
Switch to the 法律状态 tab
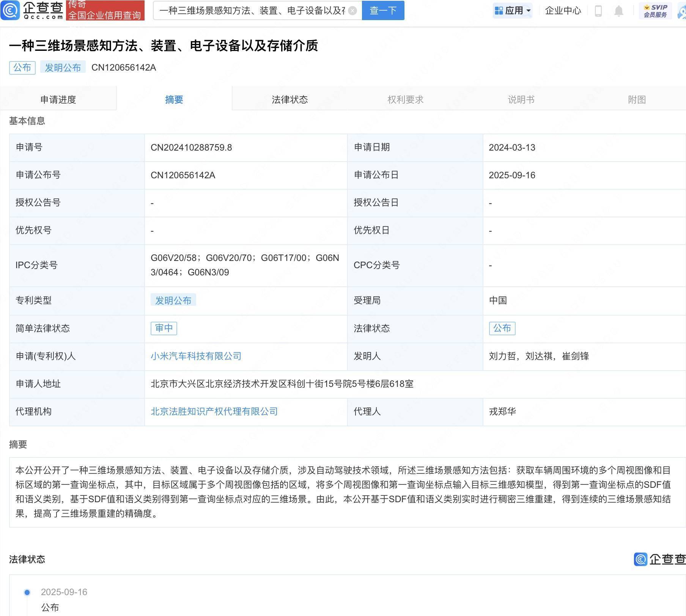pos(290,99)
